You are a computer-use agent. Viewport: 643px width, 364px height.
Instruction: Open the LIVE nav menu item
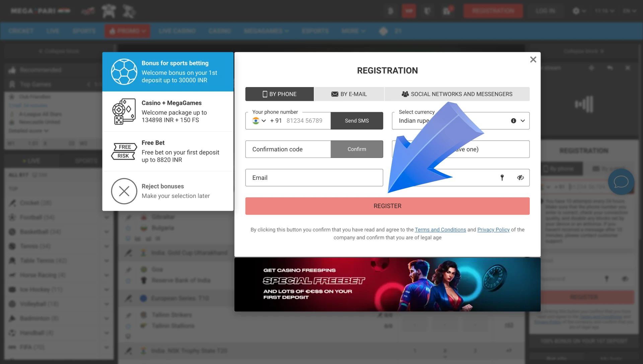pos(53,31)
